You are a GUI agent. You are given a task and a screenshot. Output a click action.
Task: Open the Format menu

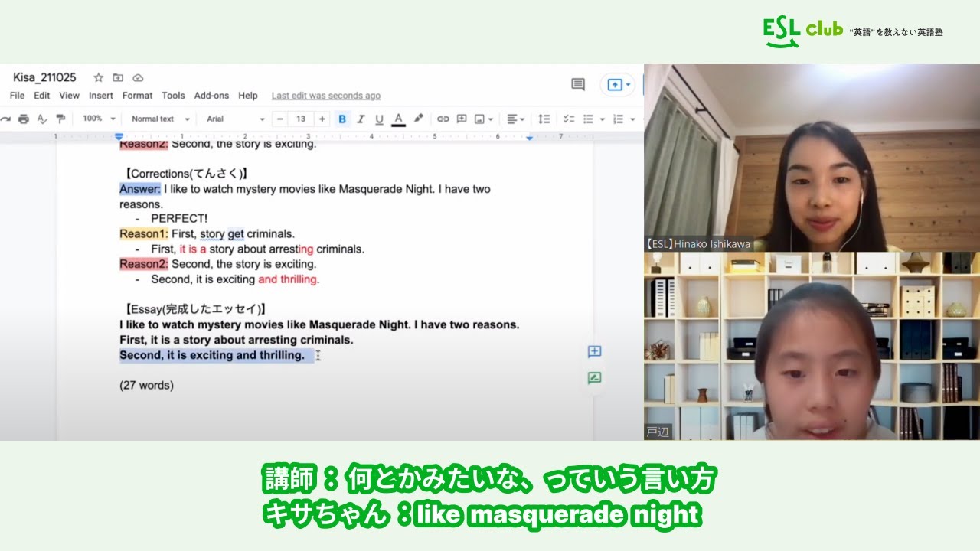click(137, 96)
